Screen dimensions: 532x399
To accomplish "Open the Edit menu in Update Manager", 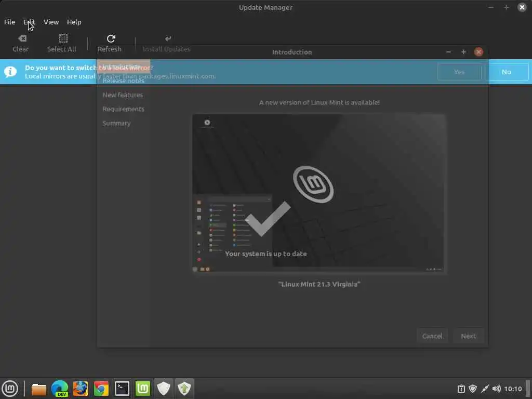I will (29, 22).
